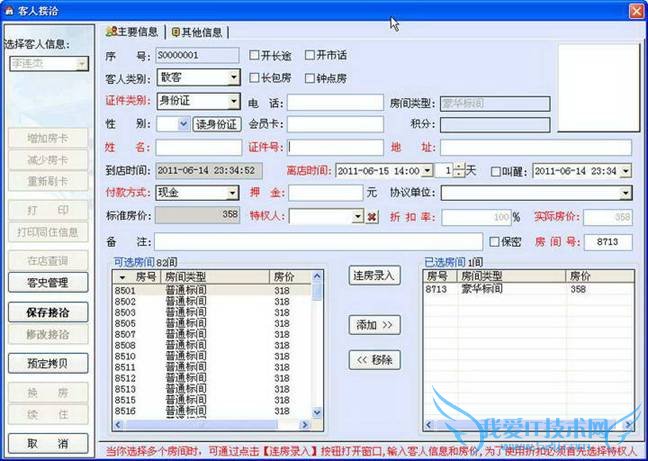Viewport: 648px width, 461px height.
Task: Open the 选择客人信息 dropdown
Action: (82, 64)
